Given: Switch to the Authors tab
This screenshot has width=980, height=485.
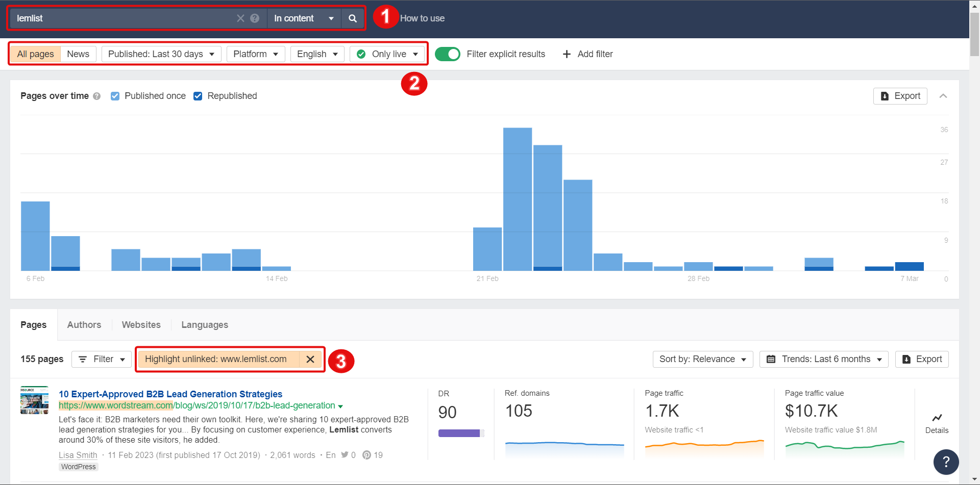Looking at the screenshot, I should [84, 325].
